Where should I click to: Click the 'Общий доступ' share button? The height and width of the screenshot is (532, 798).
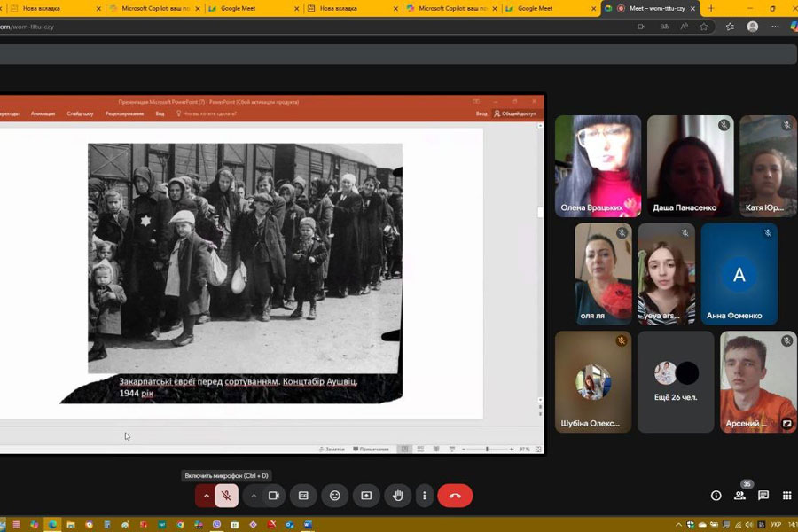[515, 113]
